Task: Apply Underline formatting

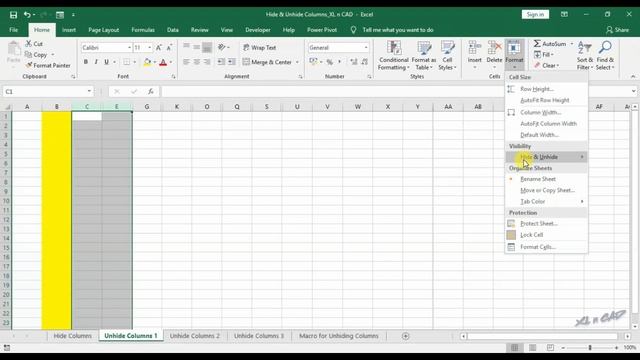Action: [x=106, y=62]
